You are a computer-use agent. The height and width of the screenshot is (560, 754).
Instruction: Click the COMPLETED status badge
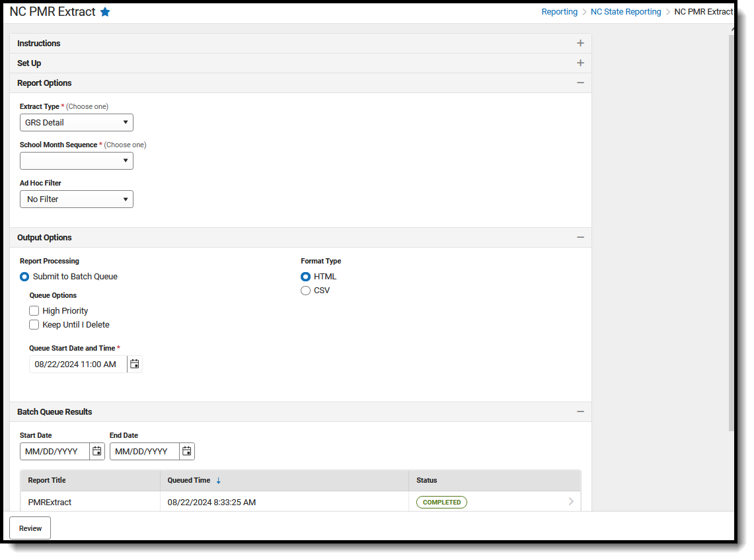tap(441, 503)
